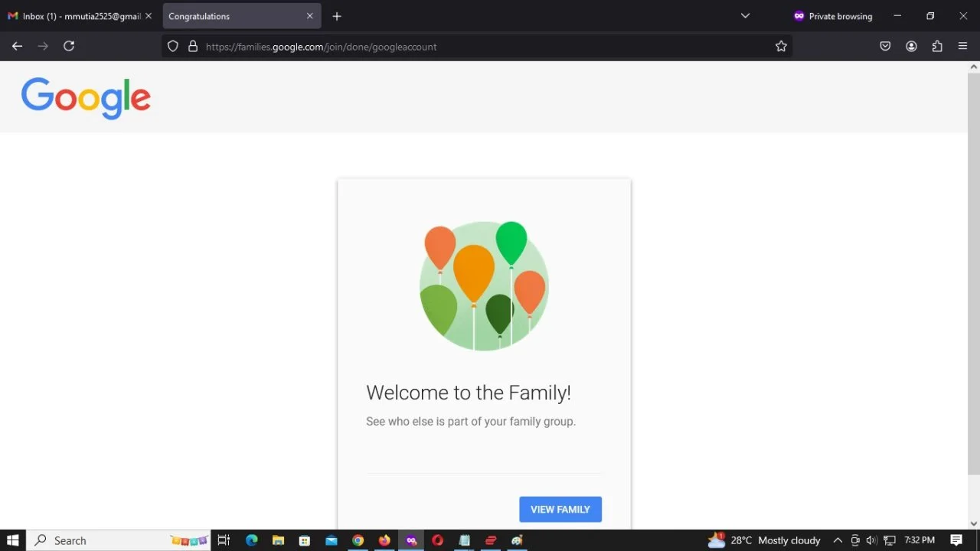Viewport: 980px width, 551px height.
Task: Click the volume speaker tray icon
Action: pos(871,540)
